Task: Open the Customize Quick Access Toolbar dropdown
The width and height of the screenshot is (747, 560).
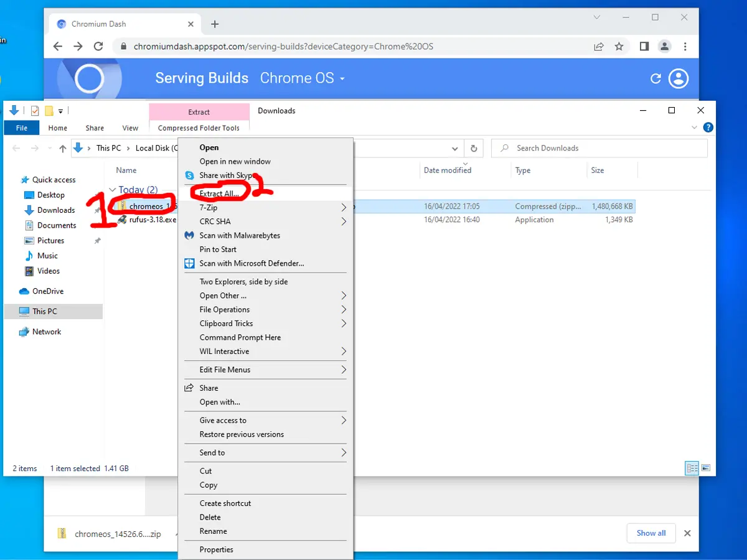Action: click(x=61, y=111)
